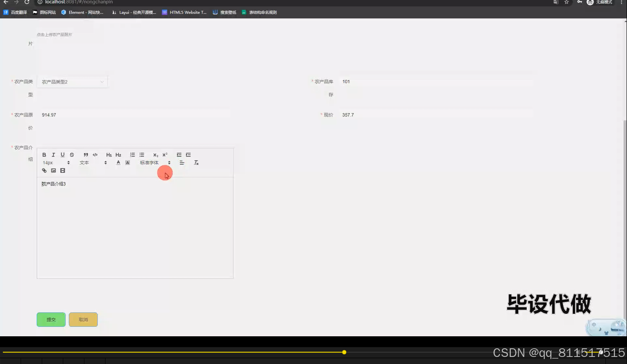Insert a code block in the editor

pos(95,155)
